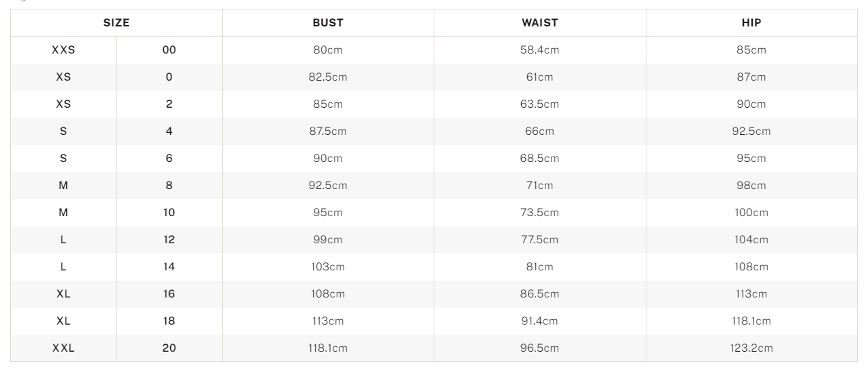Click the 100cm hip value

coord(751,213)
